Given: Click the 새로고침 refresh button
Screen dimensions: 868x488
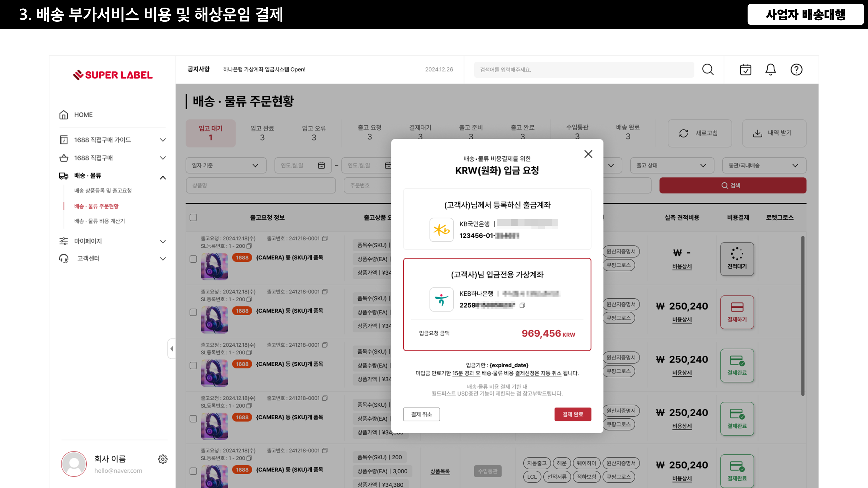Looking at the screenshot, I should click(700, 133).
